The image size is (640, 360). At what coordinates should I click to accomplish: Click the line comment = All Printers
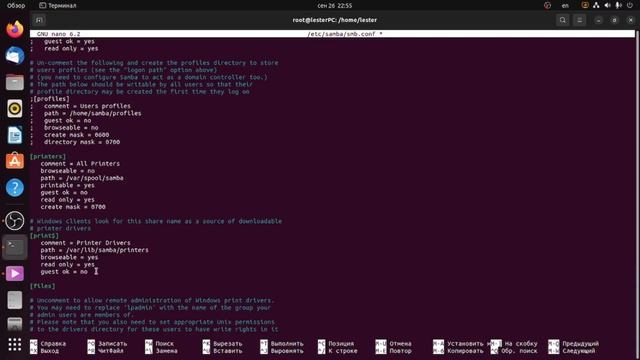tap(80, 164)
